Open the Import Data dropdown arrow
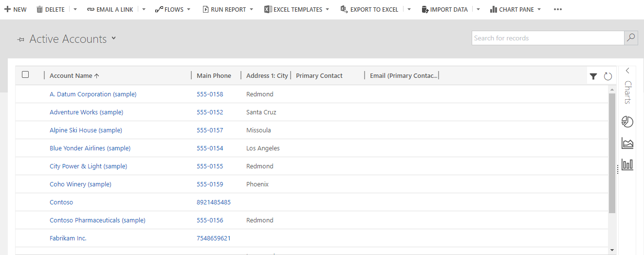The height and width of the screenshot is (255, 644). (478, 9)
